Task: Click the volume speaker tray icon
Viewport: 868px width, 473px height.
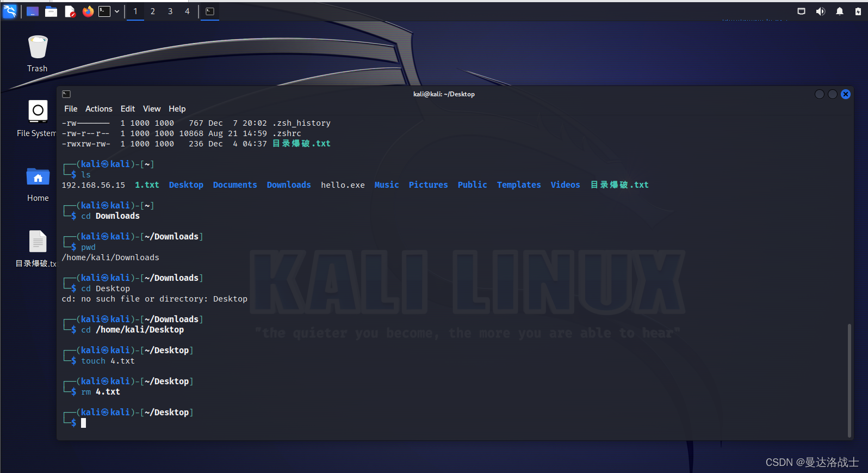Action: (x=820, y=11)
